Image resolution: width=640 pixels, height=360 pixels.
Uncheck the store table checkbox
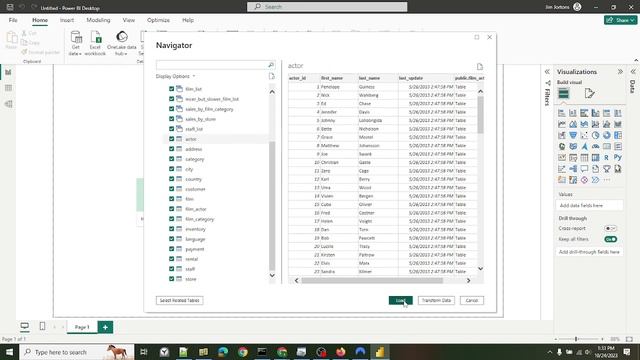(171, 279)
